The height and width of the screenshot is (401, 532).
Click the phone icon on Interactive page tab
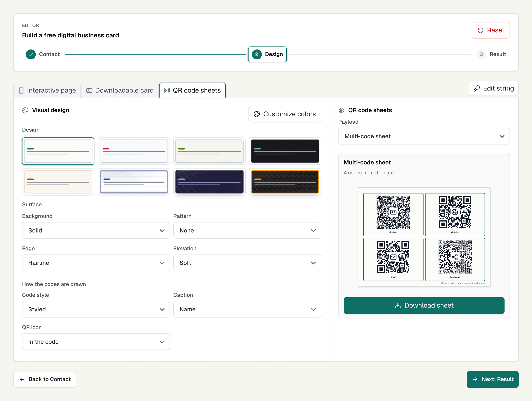click(21, 91)
